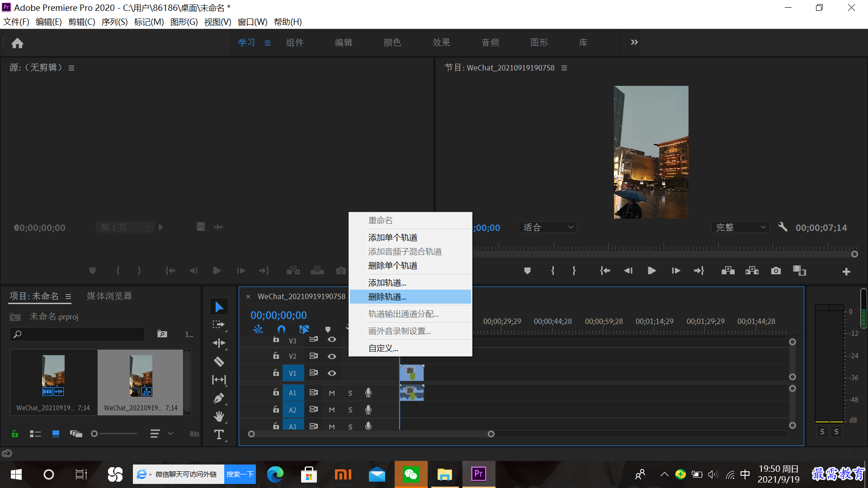Viewport: 868px width, 488px height.
Task: Switch project panel to icon view
Action: coord(56,434)
